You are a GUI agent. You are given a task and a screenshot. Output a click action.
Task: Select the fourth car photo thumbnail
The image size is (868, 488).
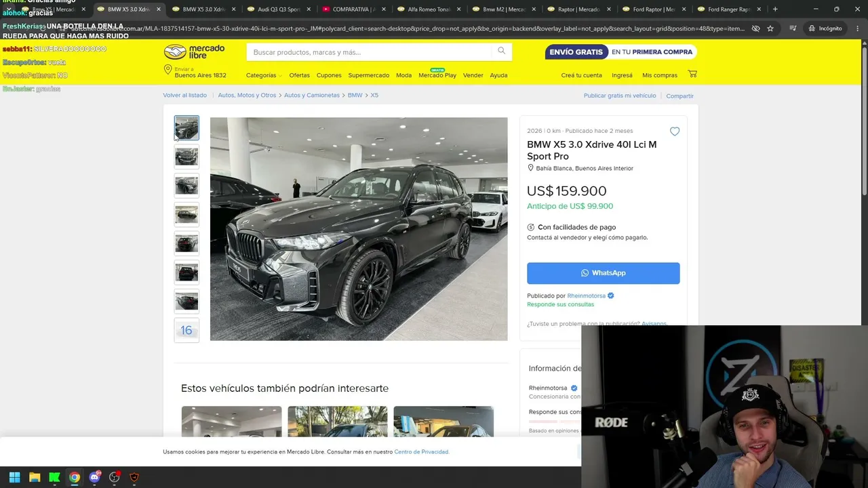(186, 214)
